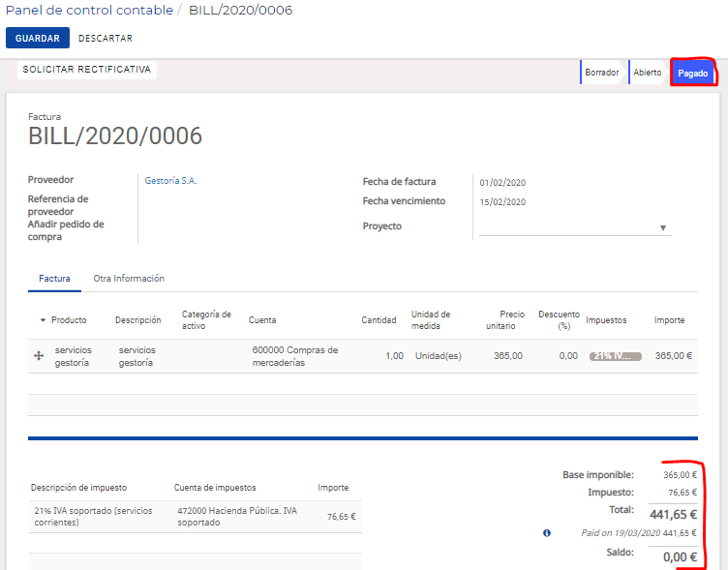Sort by the Producto column arrow

click(x=43, y=320)
